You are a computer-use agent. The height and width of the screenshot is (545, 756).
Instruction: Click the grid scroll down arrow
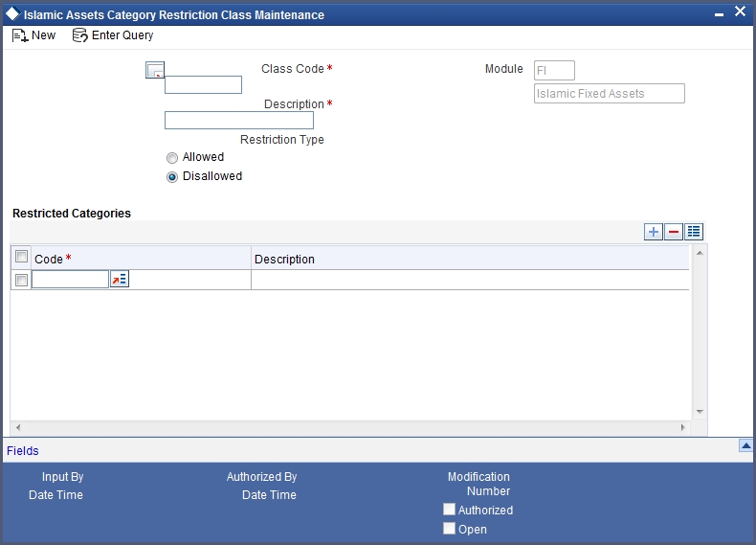point(700,412)
